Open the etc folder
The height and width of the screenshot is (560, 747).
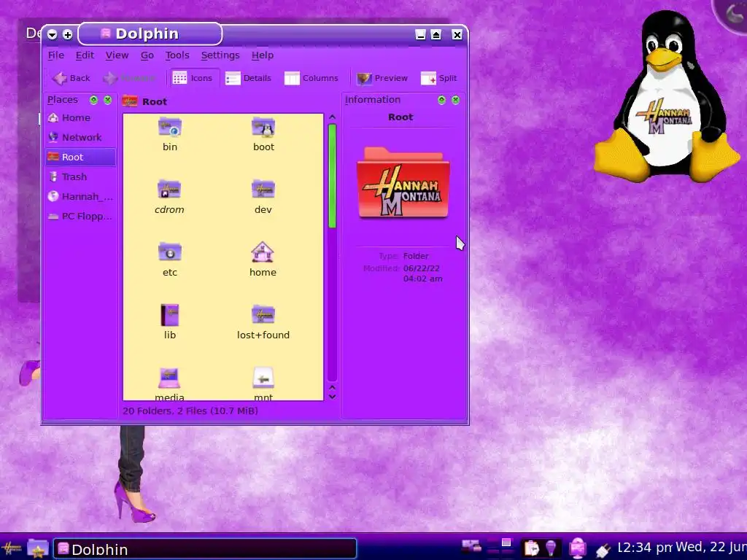169,260
